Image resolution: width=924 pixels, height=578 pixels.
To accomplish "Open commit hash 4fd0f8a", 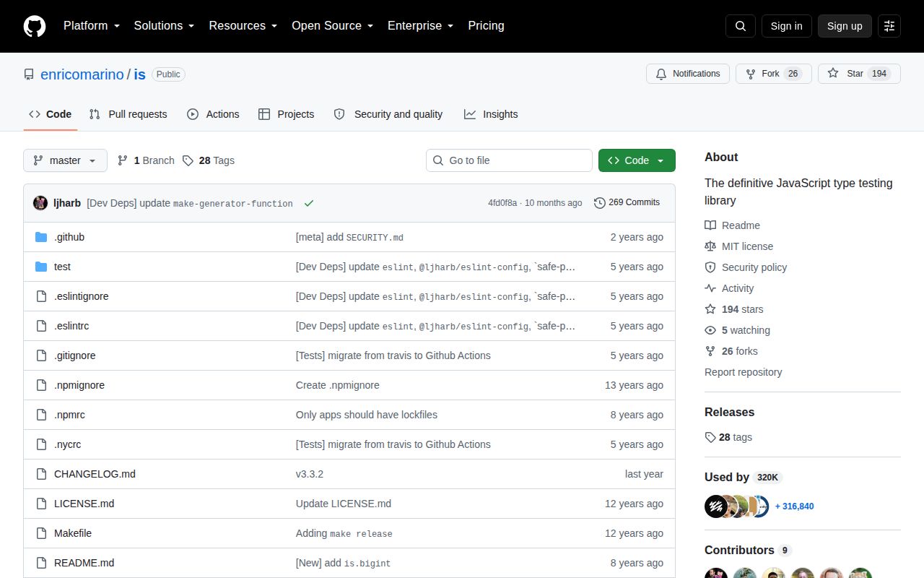I will 502,203.
